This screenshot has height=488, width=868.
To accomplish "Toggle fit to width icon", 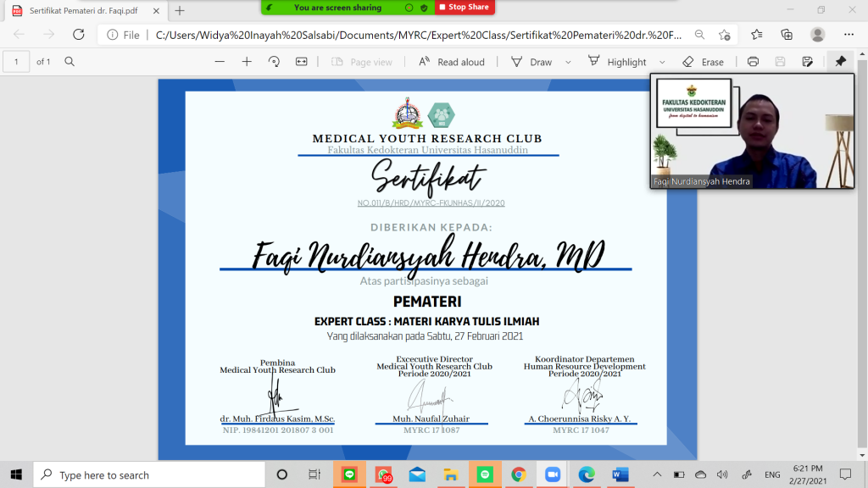I will pos(301,61).
